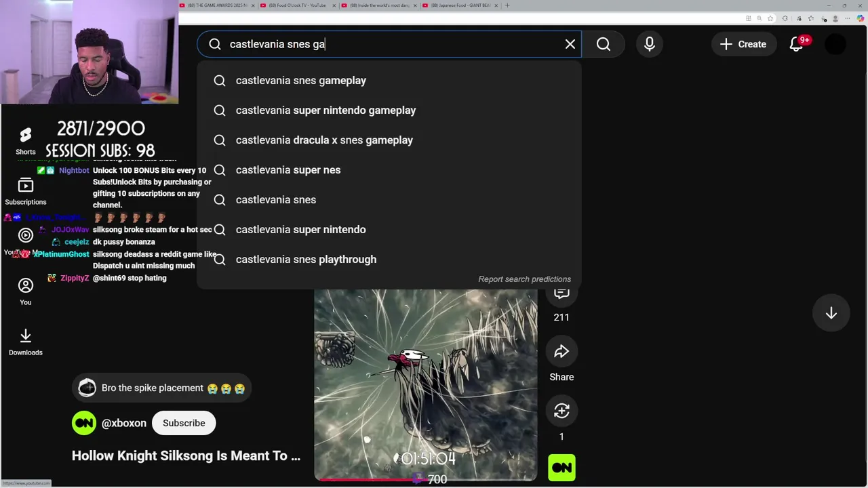Switch to 'Japanese Food - GIANT BEA' tab

tap(460, 5)
